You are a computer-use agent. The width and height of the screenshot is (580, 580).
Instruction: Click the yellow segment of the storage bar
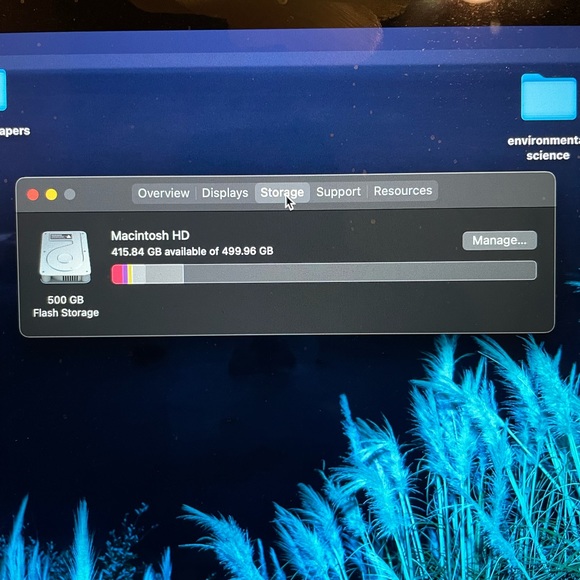coord(131,274)
